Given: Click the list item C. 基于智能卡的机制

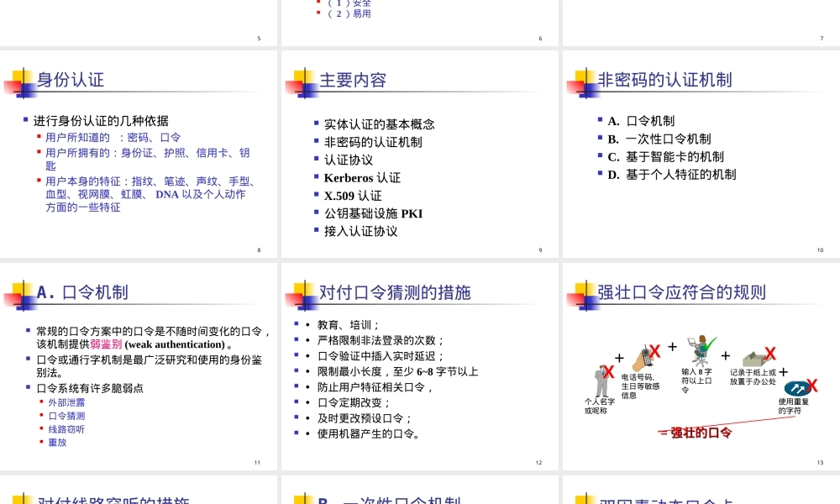Looking at the screenshot, I should 665,156.
